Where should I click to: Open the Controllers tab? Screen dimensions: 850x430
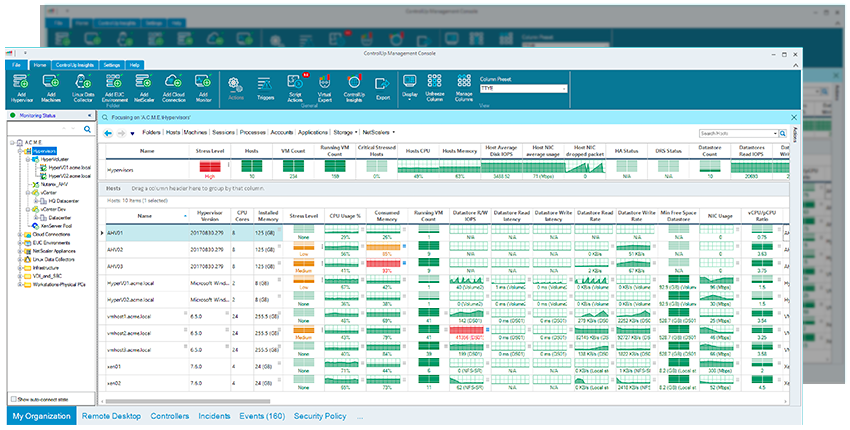coord(170,416)
